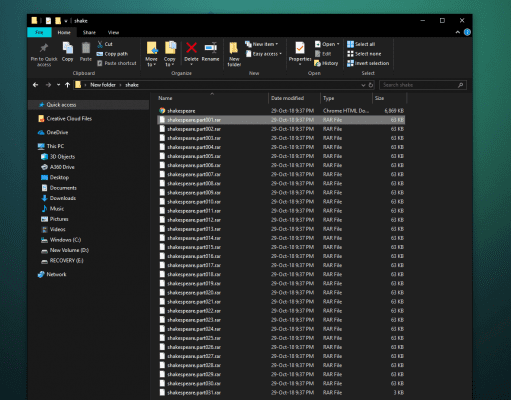This screenshot has height=400, width=511.
Task: Click New folder in address breadcrumb
Action: tap(103, 85)
